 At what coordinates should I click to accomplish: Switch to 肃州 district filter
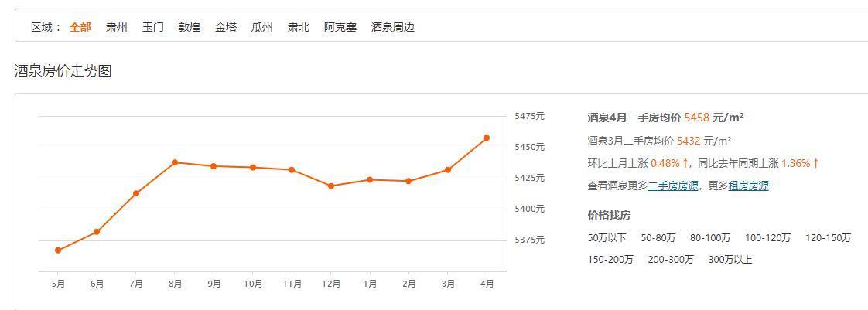click(x=117, y=27)
